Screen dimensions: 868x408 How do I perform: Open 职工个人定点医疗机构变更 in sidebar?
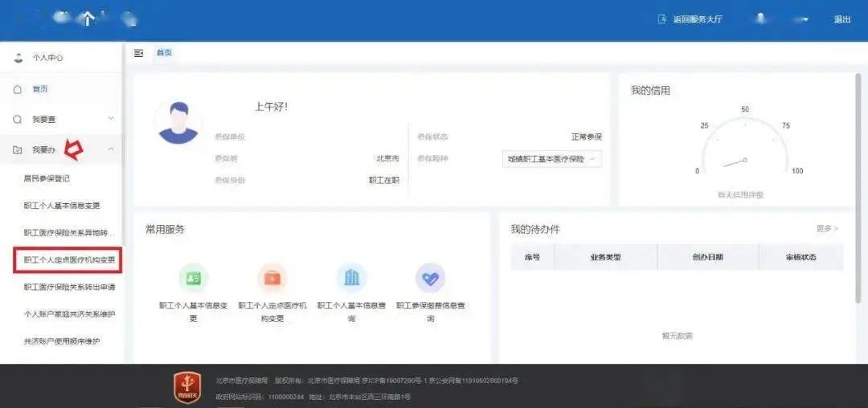pos(69,260)
